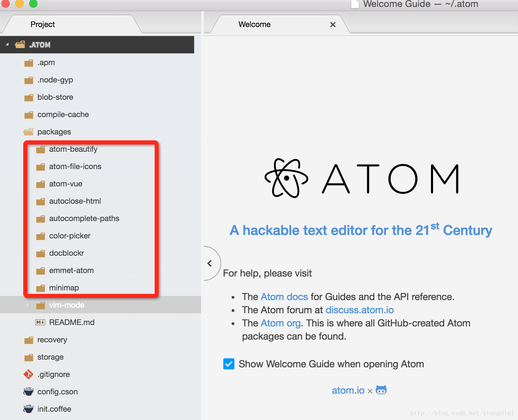Image resolution: width=518 pixels, height=420 pixels.
Task: Select the .node-gyp folder name
Action: coord(55,80)
